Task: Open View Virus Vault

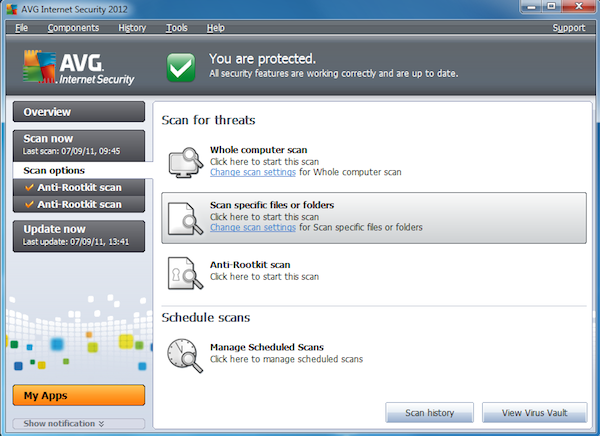Action: 535,413
